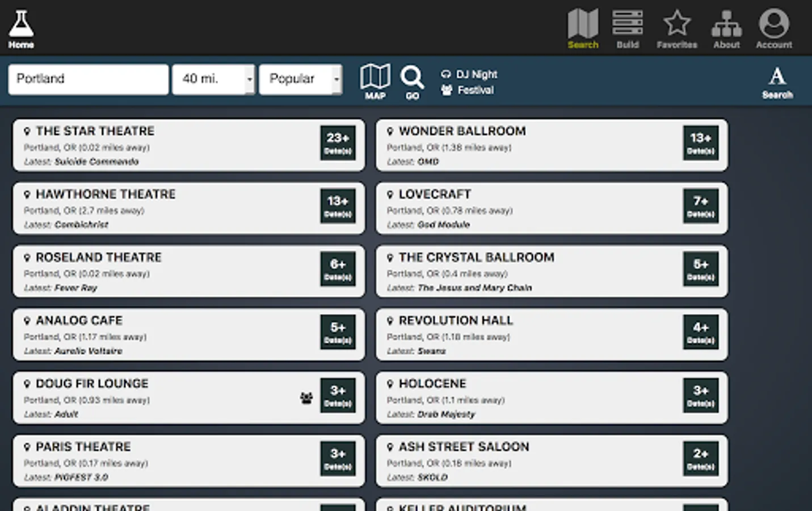Screen dimensions: 812x511
Task: Click latest act "PIGFEST 3.0"
Action: click(81, 477)
